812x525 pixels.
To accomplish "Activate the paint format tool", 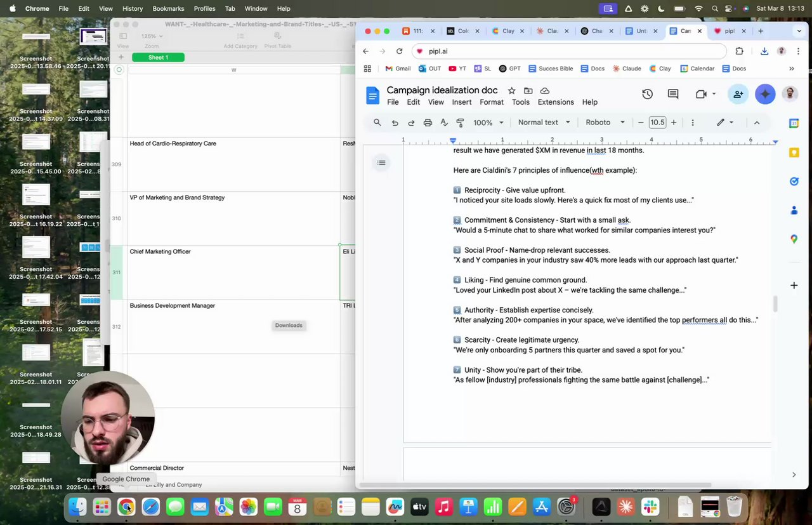I will click(x=461, y=123).
